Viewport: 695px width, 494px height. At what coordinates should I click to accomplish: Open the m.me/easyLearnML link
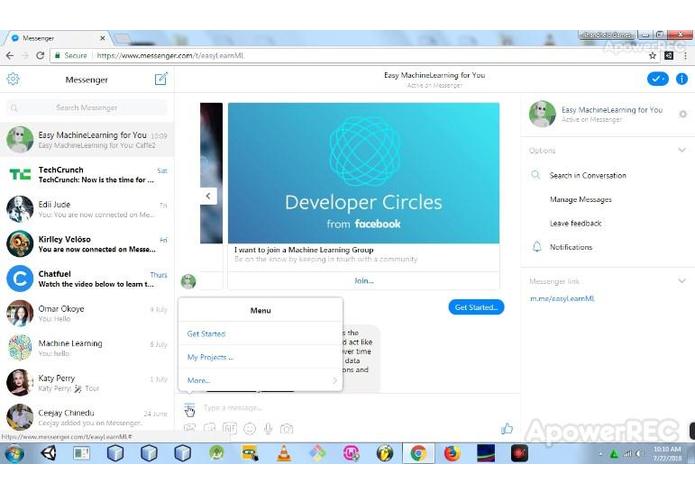[x=562, y=299]
